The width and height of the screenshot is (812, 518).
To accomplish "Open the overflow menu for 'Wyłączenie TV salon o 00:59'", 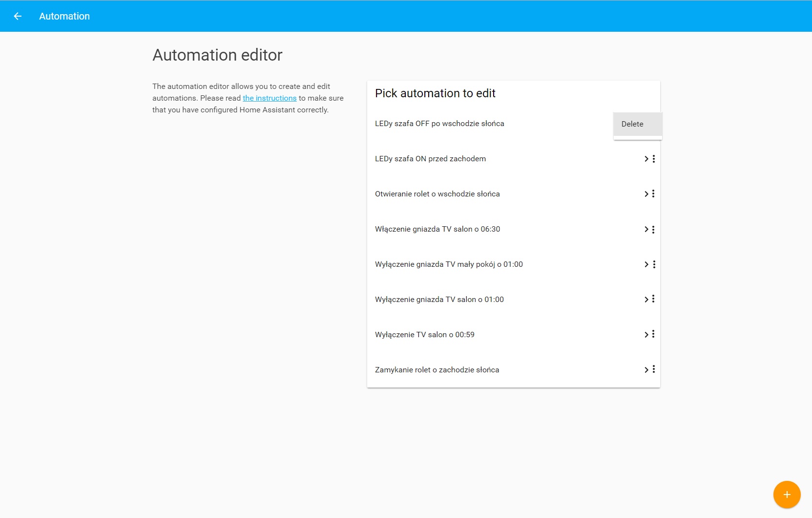I will pyautogui.click(x=653, y=334).
